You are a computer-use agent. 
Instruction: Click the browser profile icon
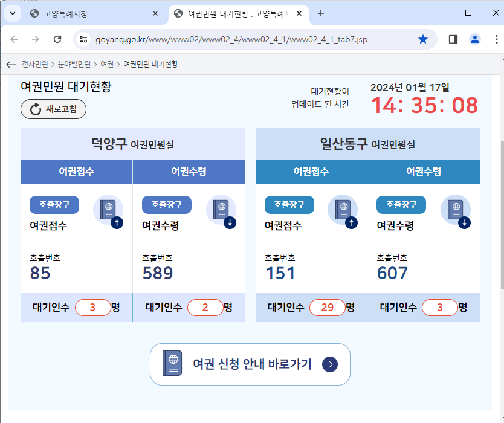click(474, 39)
